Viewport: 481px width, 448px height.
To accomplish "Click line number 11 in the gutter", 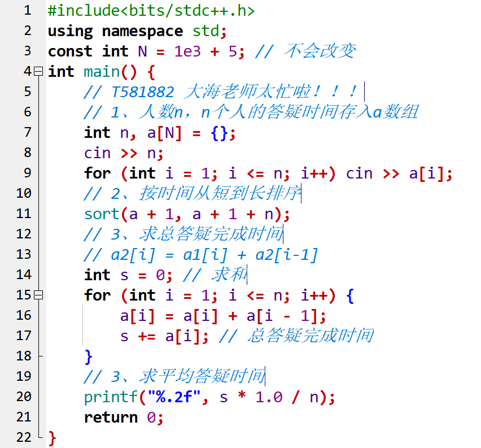I will coord(24,214).
